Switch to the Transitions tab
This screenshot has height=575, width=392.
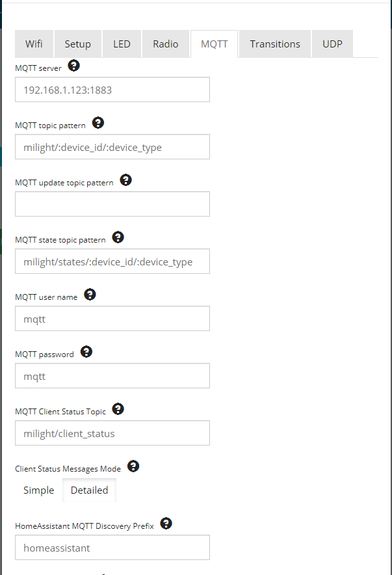click(274, 44)
